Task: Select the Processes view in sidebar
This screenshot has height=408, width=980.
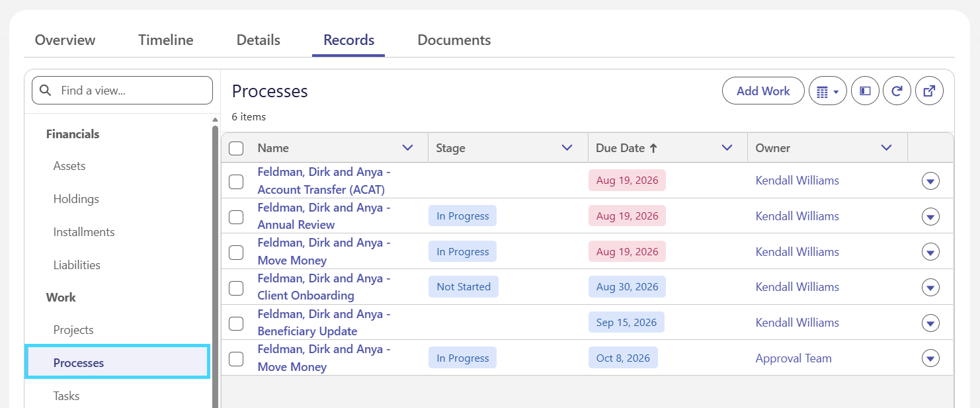Action: (x=117, y=362)
